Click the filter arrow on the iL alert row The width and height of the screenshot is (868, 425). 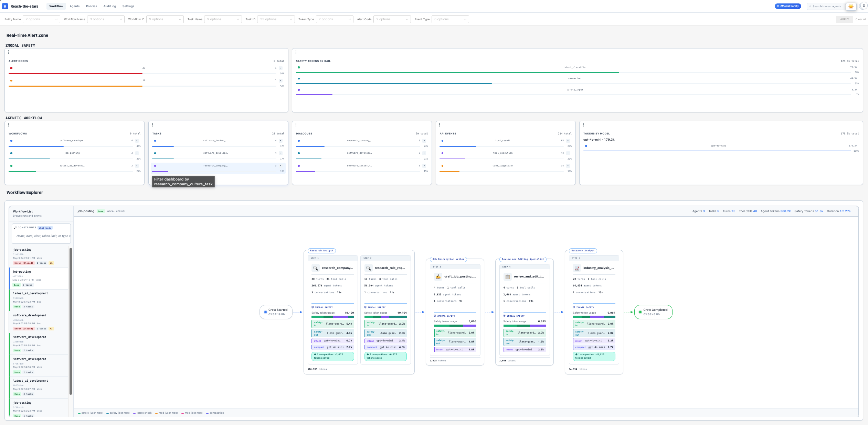point(280,80)
